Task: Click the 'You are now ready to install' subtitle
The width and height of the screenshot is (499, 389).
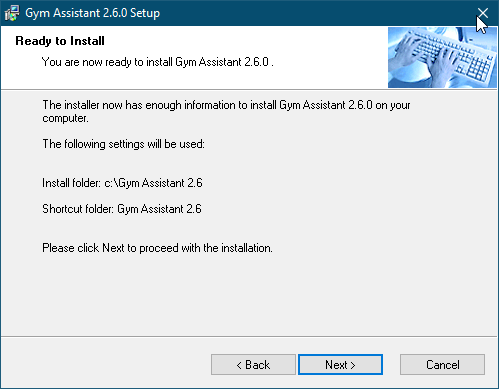Action: 157,62
